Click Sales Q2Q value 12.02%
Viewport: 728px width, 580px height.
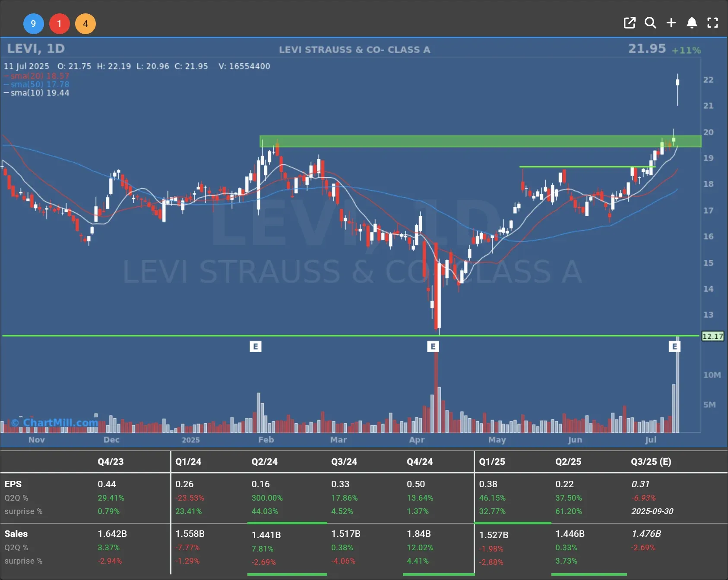point(420,547)
